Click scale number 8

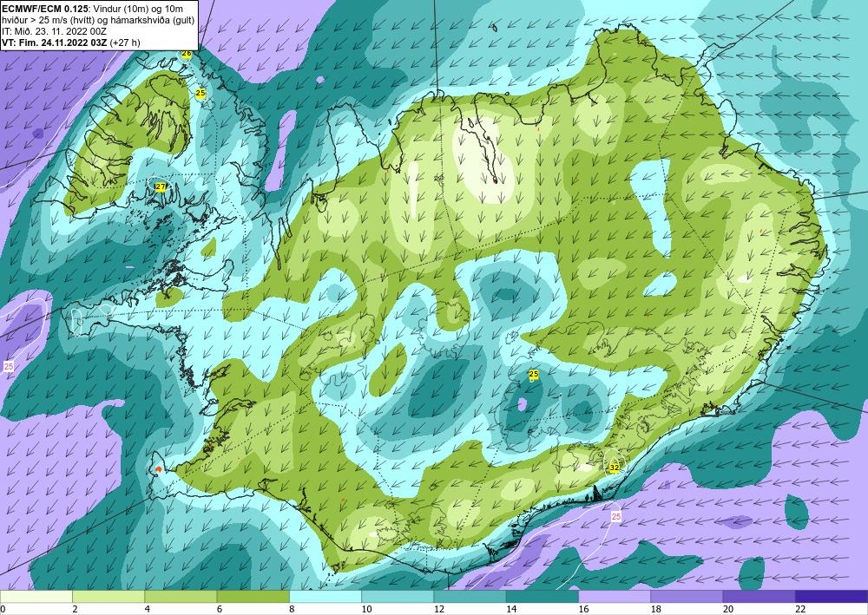(x=292, y=609)
